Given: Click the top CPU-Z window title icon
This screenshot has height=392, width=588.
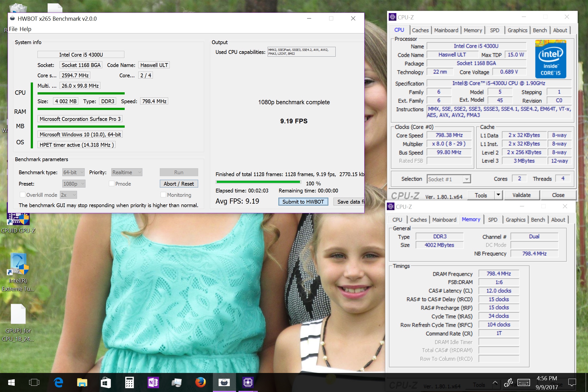Looking at the screenshot, I should click(392, 17).
